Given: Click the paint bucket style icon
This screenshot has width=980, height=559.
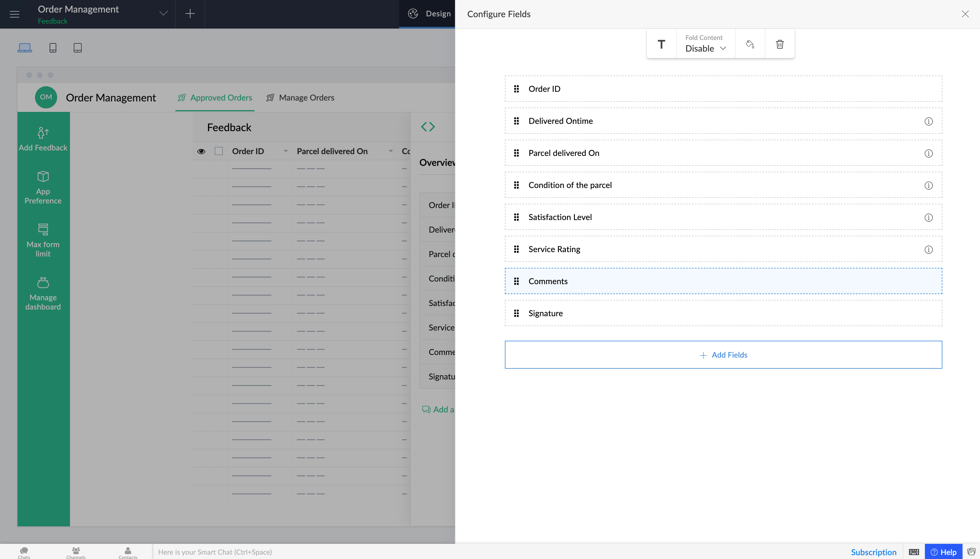Looking at the screenshot, I should tap(750, 44).
